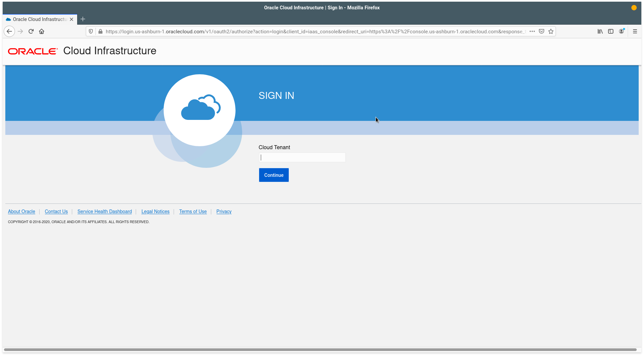The image size is (644, 356).
Task: Click the cloud icon in white circle
Action: click(x=201, y=107)
